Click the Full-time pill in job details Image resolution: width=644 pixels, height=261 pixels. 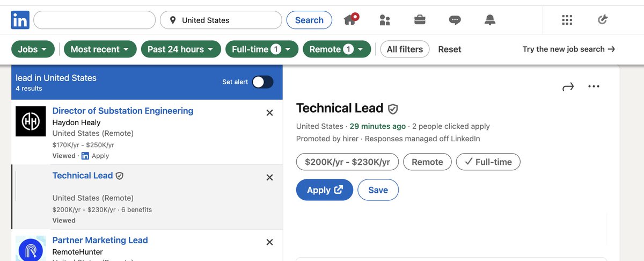(x=488, y=162)
